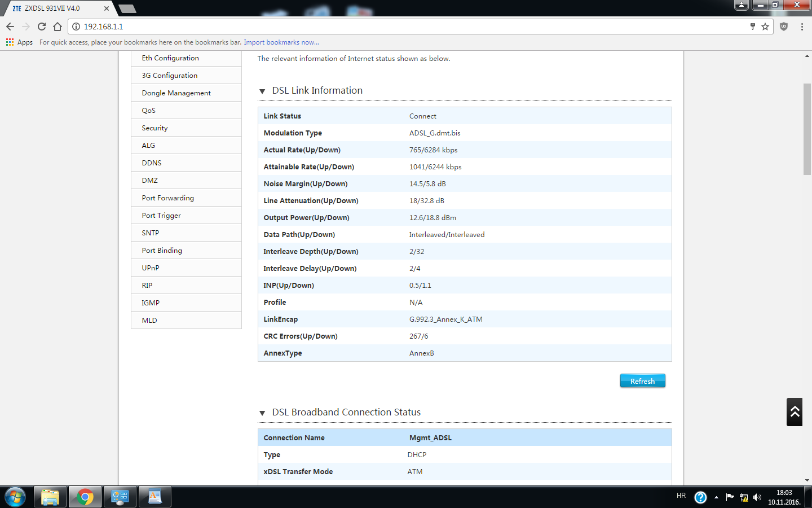
Task: Click the shield extension icon
Action: (x=784, y=27)
